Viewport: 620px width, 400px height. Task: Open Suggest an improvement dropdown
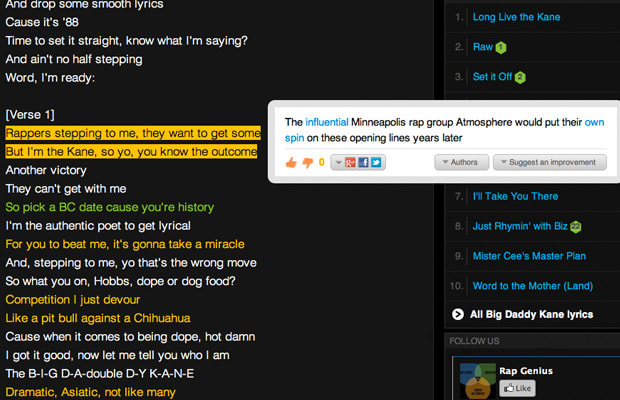[x=550, y=162]
